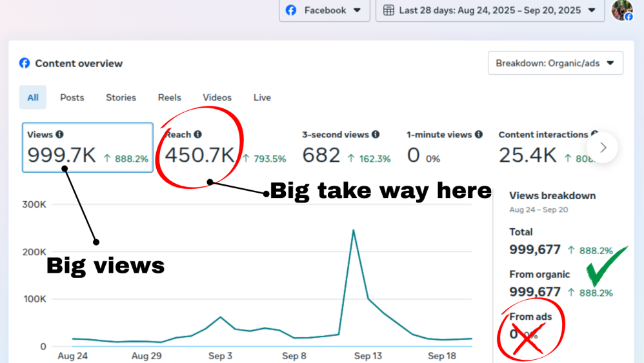Click the Reach info icon
The width and height of the screenshot is (644, 363).
[x=197, y=135]
